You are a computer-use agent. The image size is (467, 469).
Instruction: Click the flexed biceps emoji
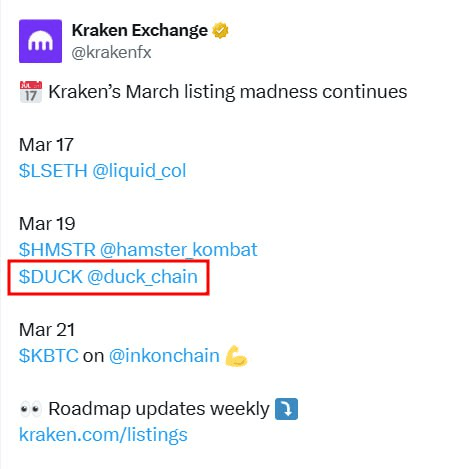236,356
